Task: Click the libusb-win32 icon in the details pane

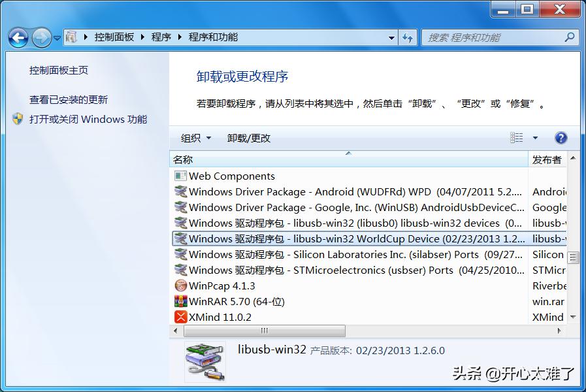Action: [x=206, y=359]
